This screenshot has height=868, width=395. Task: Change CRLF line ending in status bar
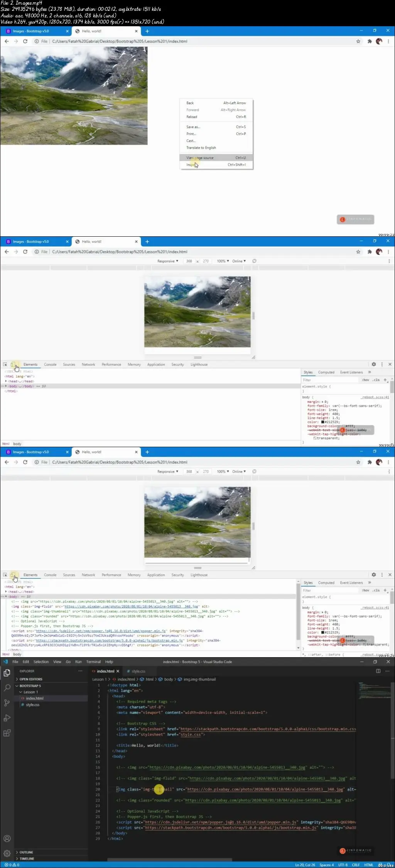(356, 865)
